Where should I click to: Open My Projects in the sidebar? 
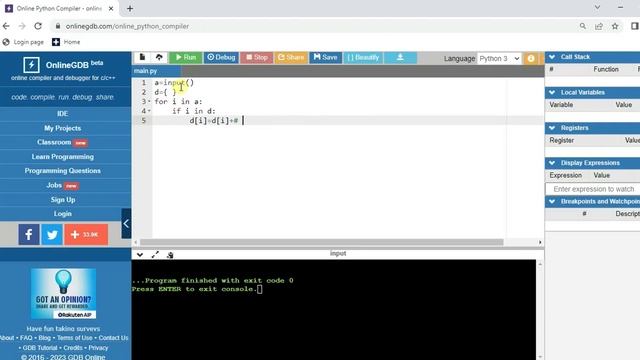[x=62, y=128]
